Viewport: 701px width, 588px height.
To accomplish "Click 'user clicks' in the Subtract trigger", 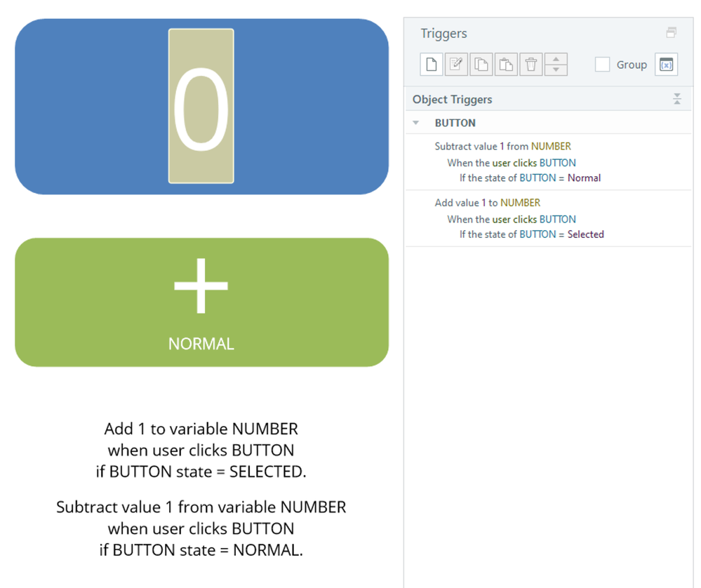I will pyautogui.click(x=514, y=163).
